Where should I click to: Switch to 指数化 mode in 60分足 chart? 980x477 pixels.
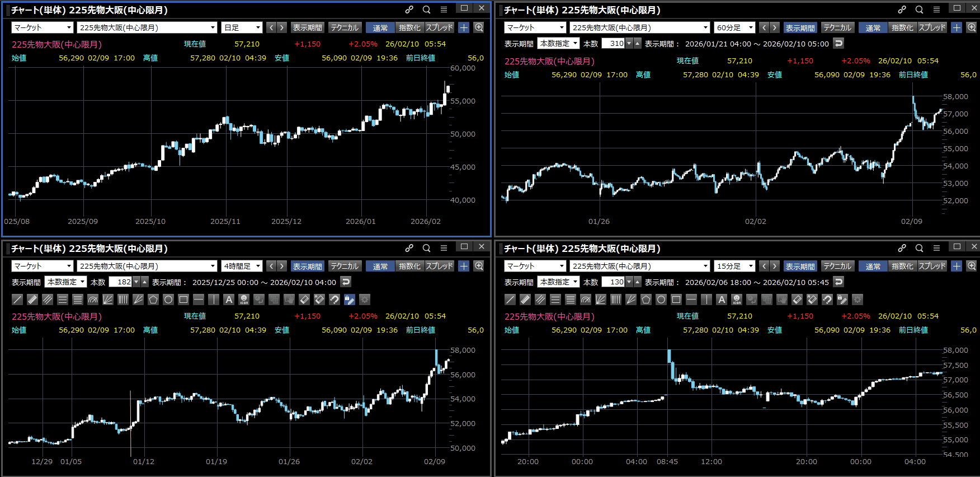pos(902,27)
